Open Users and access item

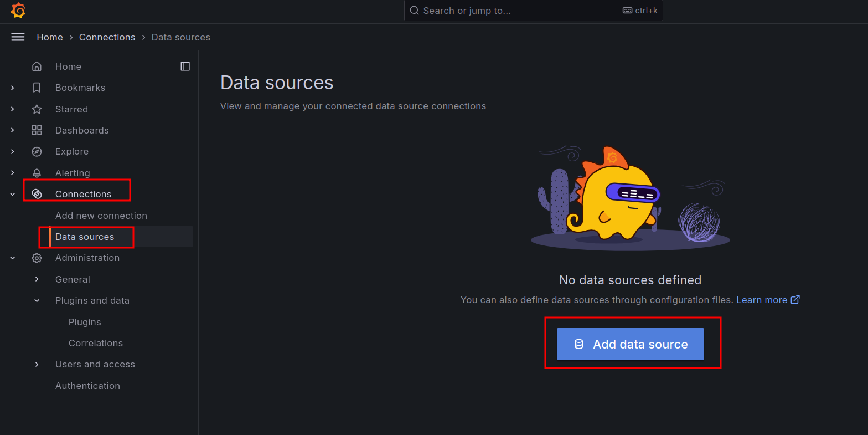point(95,364)
